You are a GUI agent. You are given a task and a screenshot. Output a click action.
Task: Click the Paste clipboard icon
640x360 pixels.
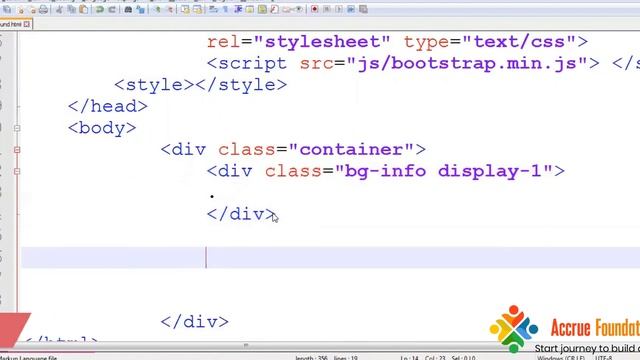click(84, 9)
